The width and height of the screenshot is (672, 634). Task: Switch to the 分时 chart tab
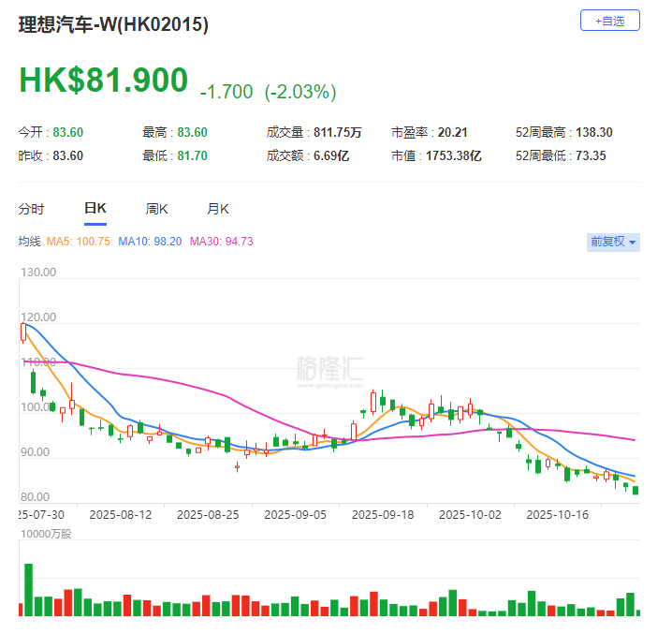pyautogui.click(x=31, y=209)
